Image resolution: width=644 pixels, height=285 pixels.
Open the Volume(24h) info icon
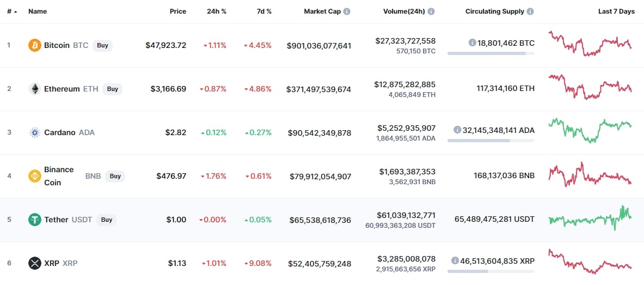431,11
